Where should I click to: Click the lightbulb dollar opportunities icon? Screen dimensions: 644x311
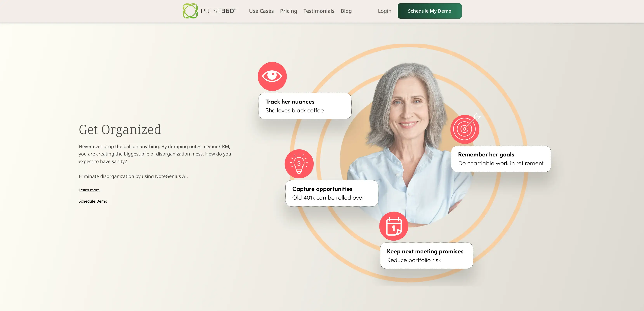[299, 164]
